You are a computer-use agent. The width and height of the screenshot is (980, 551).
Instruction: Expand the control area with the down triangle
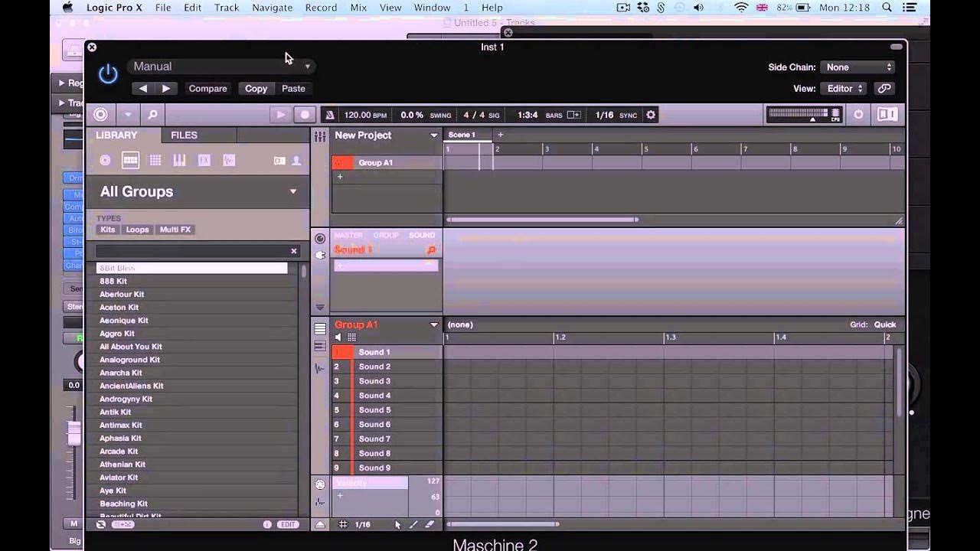click(320, 307)
